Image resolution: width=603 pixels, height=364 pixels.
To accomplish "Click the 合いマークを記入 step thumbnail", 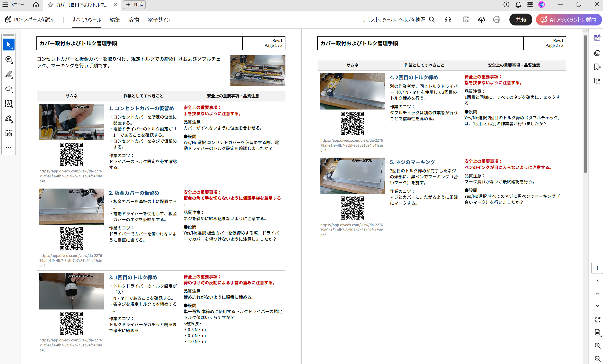I will pyautogui.click(x=352, y=176).
